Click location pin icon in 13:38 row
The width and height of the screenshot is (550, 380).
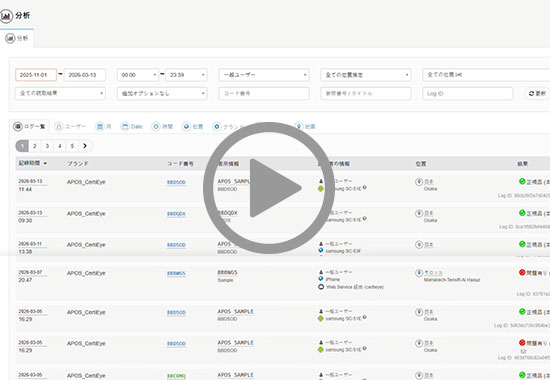point(419,245)
